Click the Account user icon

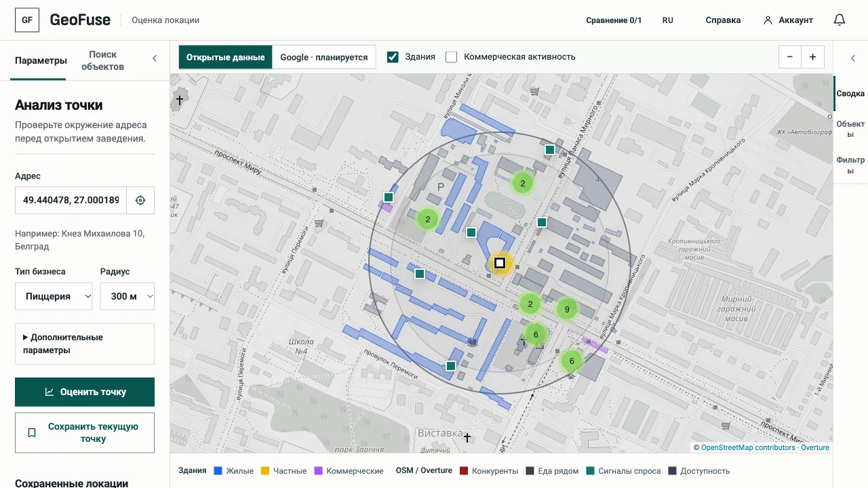(x=768, y=20)
